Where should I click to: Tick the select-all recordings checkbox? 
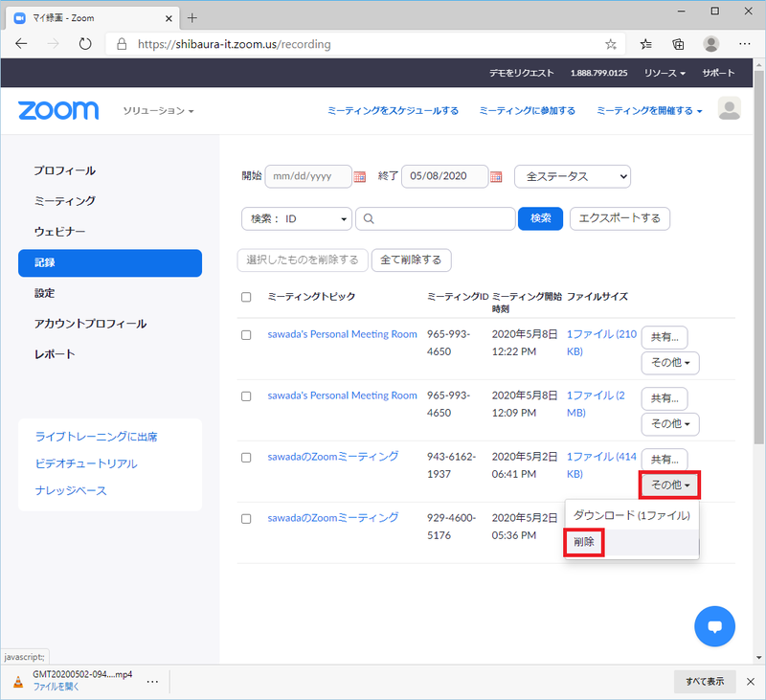246,297
